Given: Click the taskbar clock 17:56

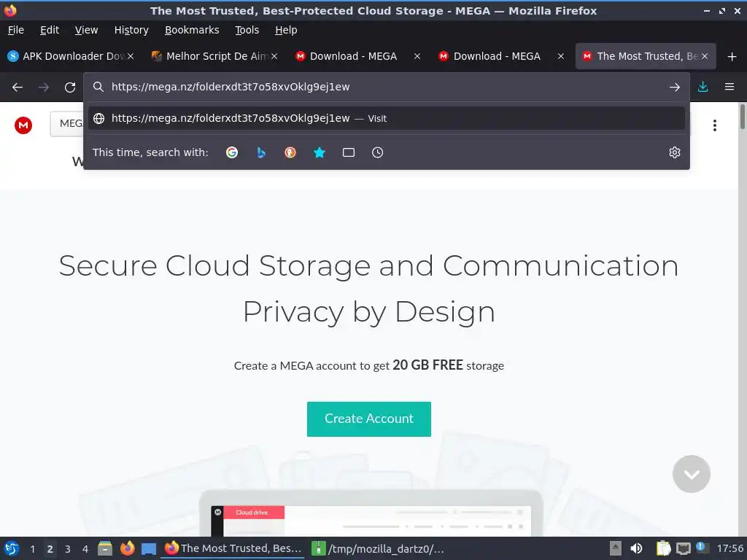Looking at the screenshot, I should [x=729, y=548].
